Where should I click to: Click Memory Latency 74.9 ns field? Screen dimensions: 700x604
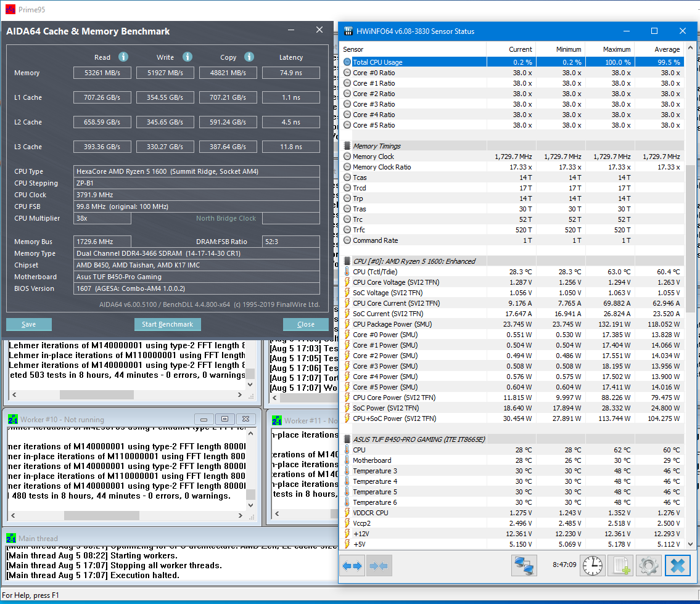tap(291, 73)
